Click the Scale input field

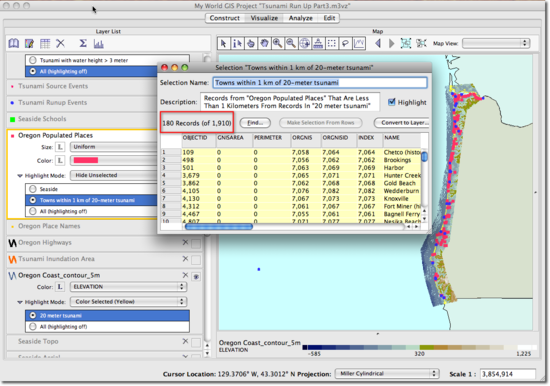click(507, 374)
